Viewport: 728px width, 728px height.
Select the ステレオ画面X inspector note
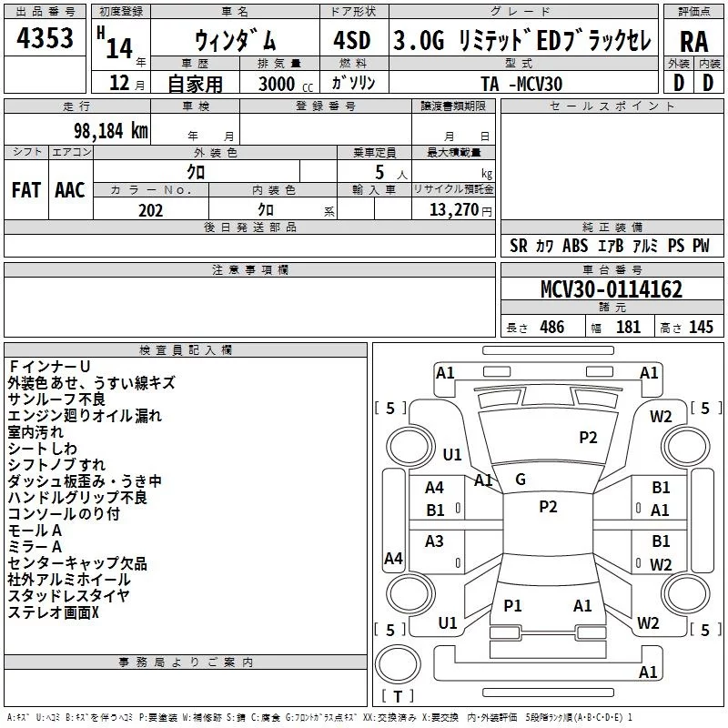54,612
